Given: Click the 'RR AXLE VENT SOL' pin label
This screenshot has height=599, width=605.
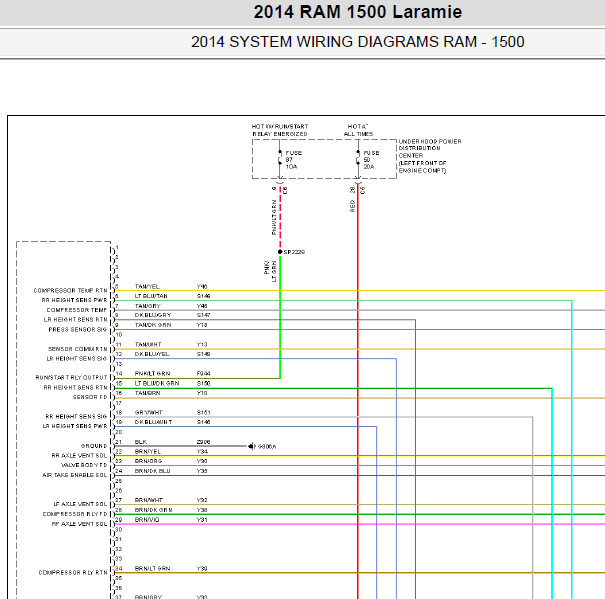Looking at the screenshot, I should [79, 455].
